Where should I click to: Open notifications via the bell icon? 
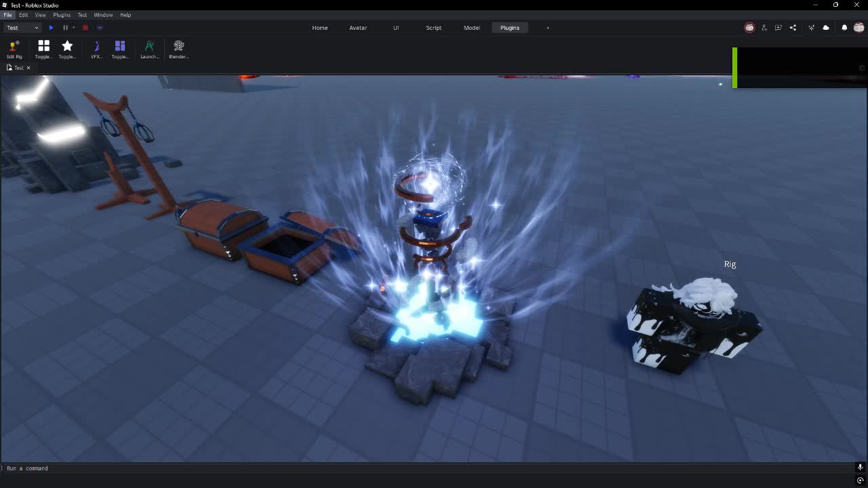(x=844, y=28)
